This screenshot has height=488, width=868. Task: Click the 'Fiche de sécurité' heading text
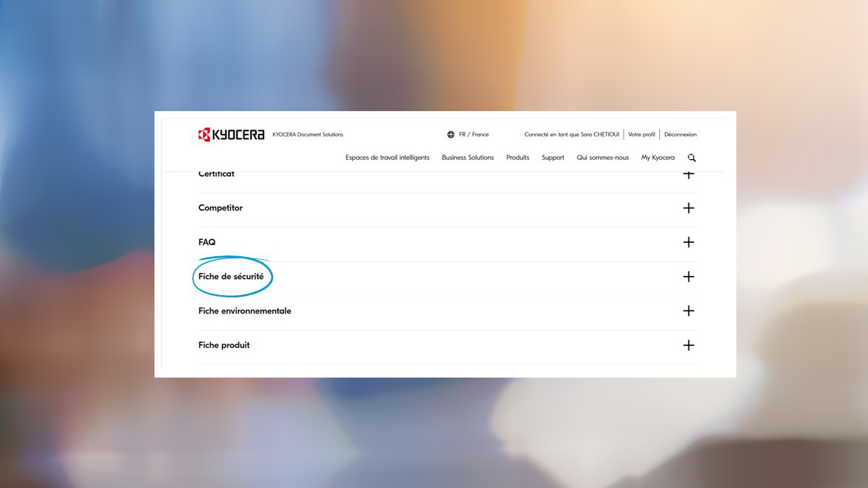231,277
